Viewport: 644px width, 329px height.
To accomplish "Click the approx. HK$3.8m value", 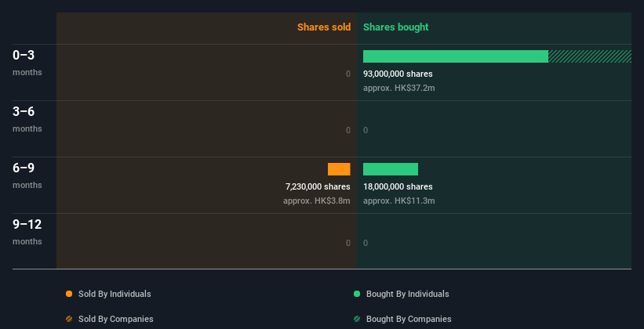I will (317, 201).
